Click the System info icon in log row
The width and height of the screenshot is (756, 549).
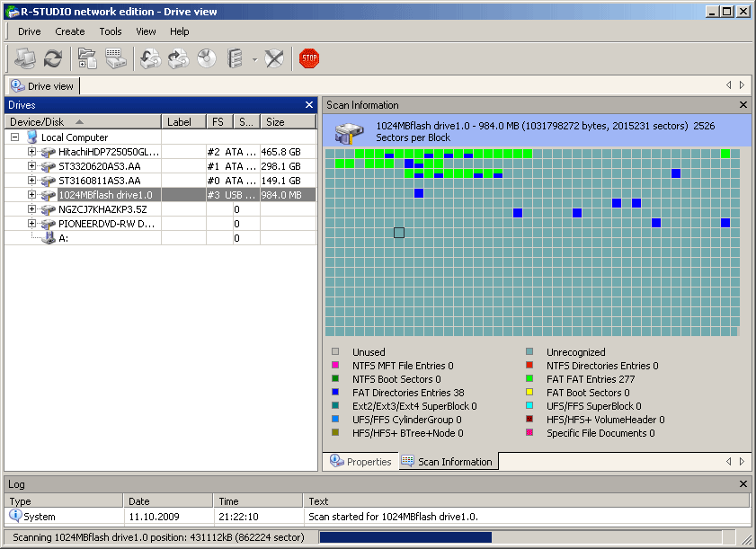15,516
